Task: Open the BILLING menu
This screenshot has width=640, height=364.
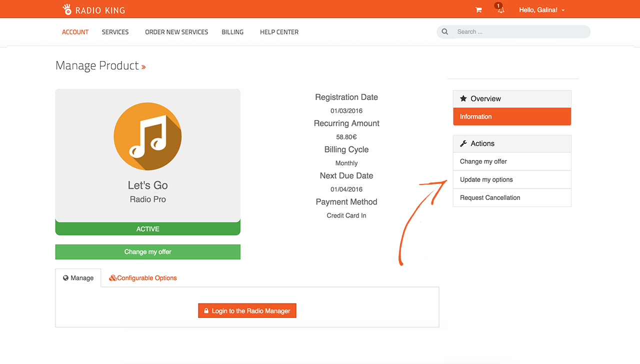Action: click(232, 32)
